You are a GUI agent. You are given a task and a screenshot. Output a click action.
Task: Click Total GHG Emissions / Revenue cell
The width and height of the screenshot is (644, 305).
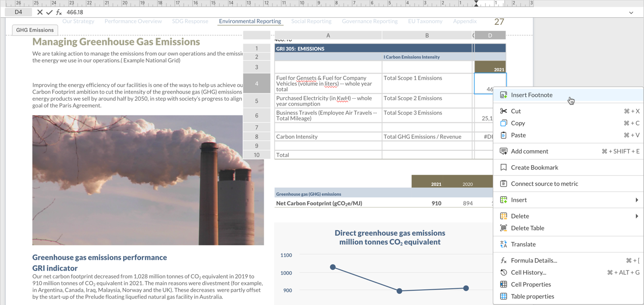point(427,137)
